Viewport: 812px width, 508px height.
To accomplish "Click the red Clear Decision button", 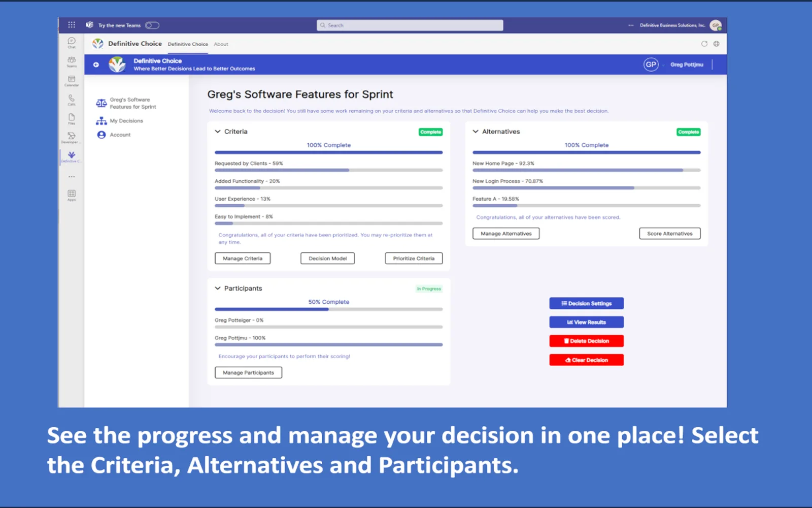I will 586,360.
